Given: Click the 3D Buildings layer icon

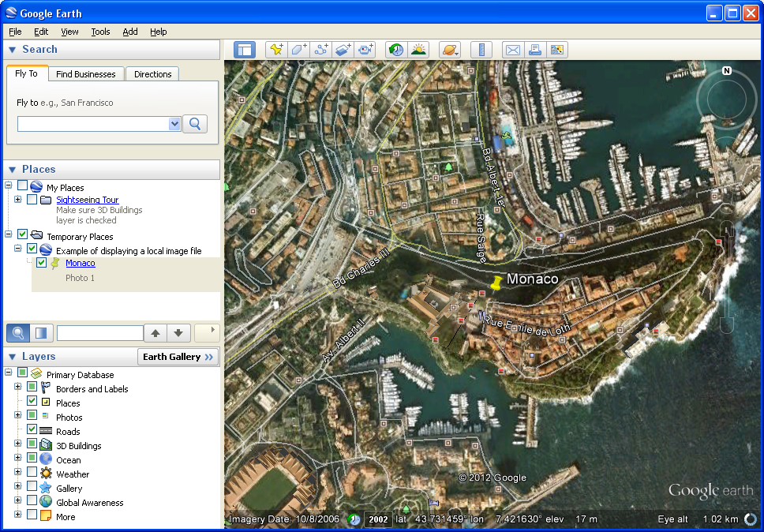Looking at the screenshot, I should coord(46,445).
